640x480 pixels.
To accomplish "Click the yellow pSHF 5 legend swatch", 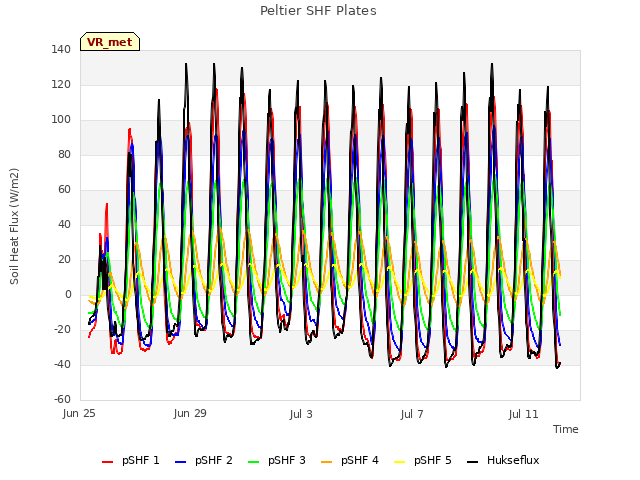I will pos(400,462).
